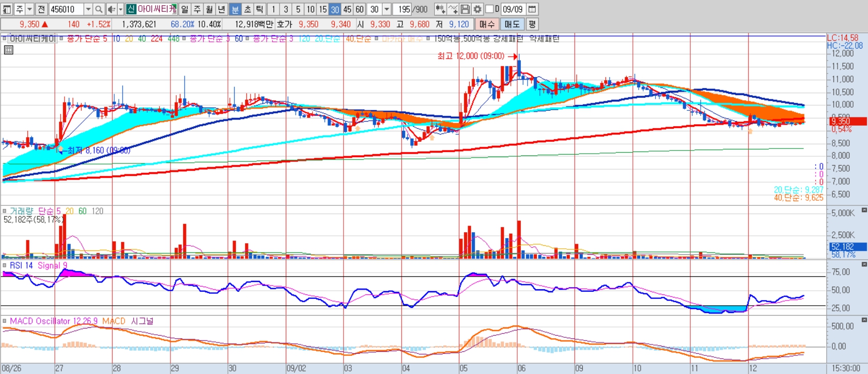Click the green 신 badge icon
The image size is (868, 374).
(x=131, y=9)
